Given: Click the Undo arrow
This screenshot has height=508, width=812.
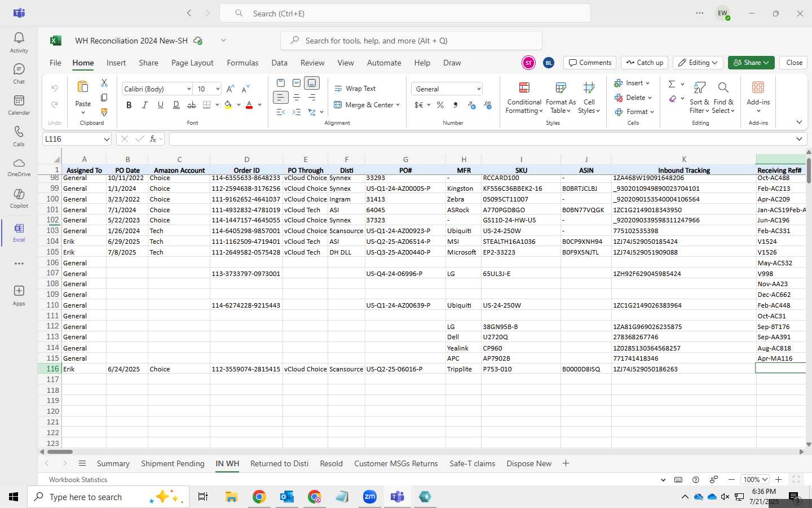Looking at the screenshot, I should coord(55,88).
